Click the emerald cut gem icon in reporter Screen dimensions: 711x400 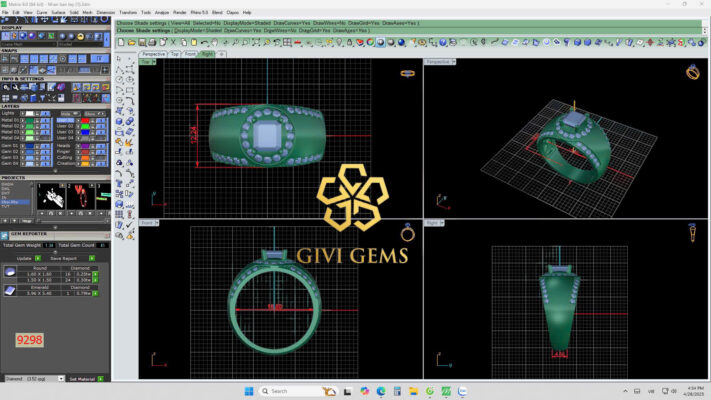[x=10, y=290]
